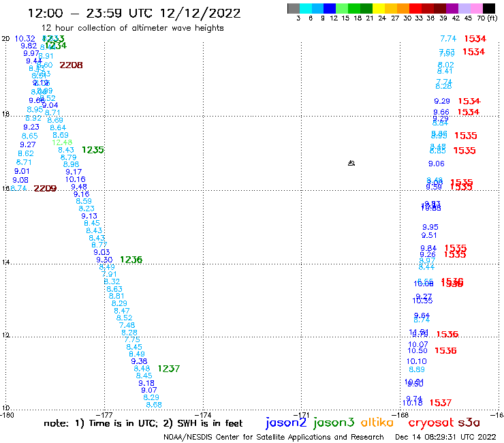Click the maroon time label 2209
Viewport: 504px width, 443px height.
tap(45, 189)
